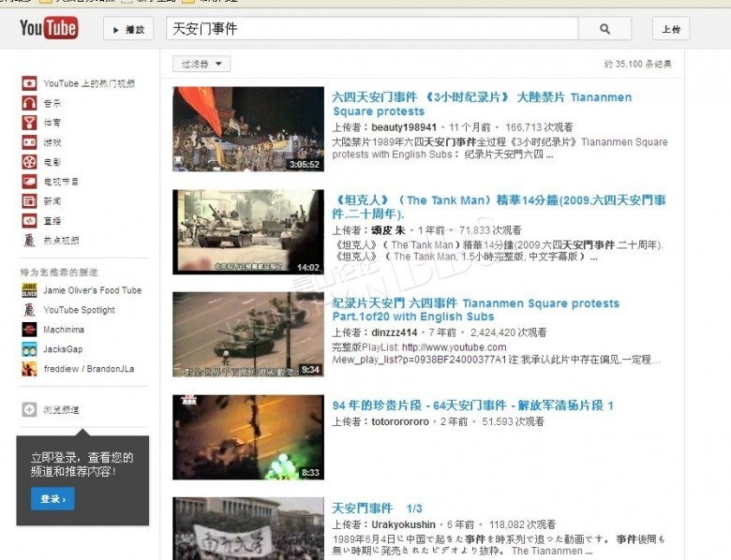
Task: Open the 游戏 gamepad icon
Action: pyautogui.click(x=29, y=142)
